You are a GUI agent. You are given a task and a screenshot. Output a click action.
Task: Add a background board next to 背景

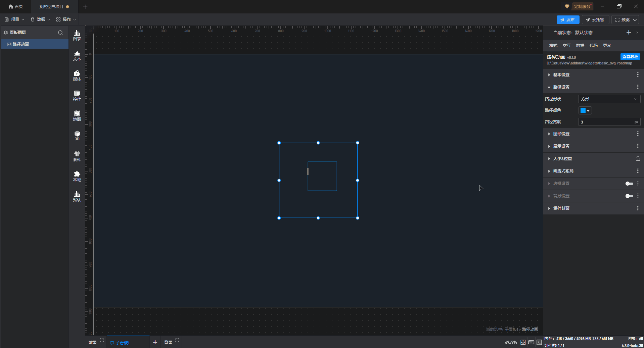(177, 340)
